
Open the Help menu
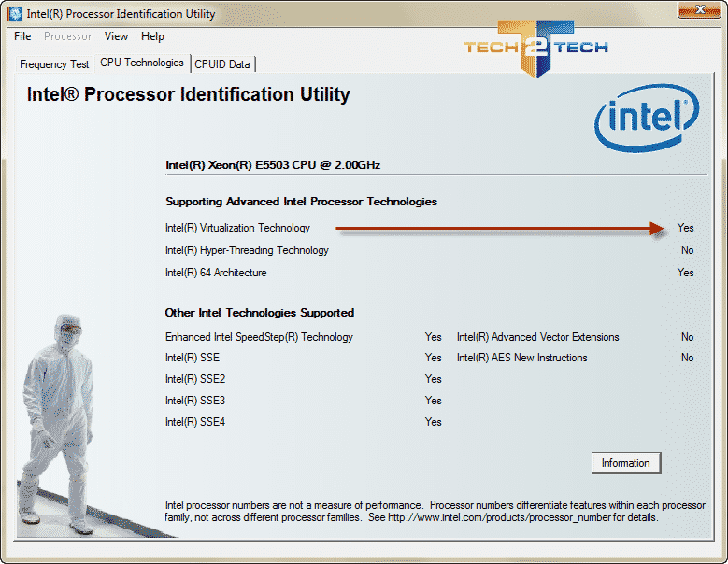click(152, 36)
